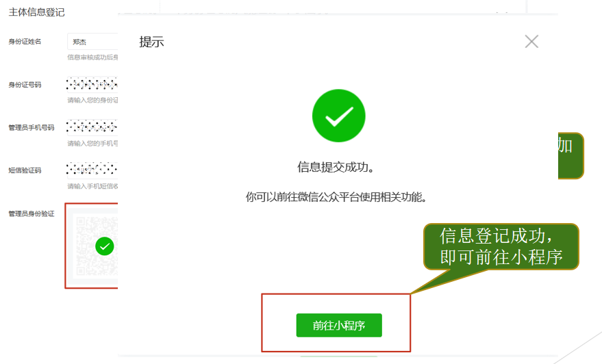Screen dimensions: 602x364
Task: Click the 信息审核成功后 hint under name field
Action: [92, 57]
